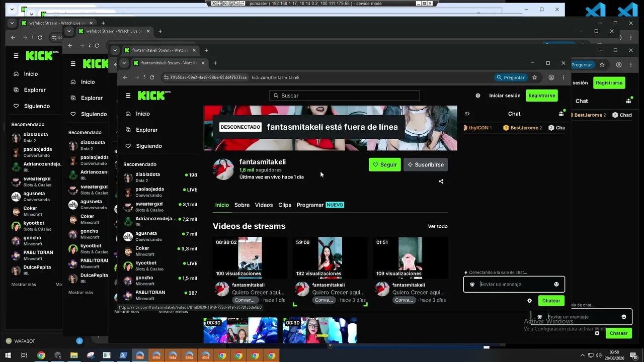644x362 pixels.
Task: Click Ver todo next to Videos de streams
Action: (438, 226)
